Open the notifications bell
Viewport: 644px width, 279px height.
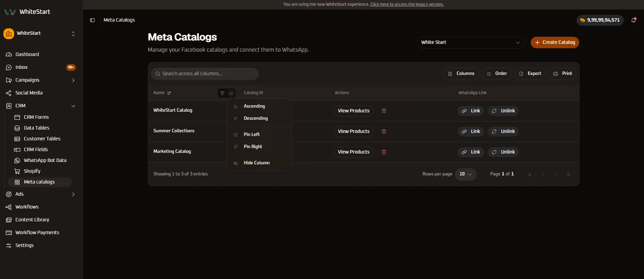(x=634, y=20)
